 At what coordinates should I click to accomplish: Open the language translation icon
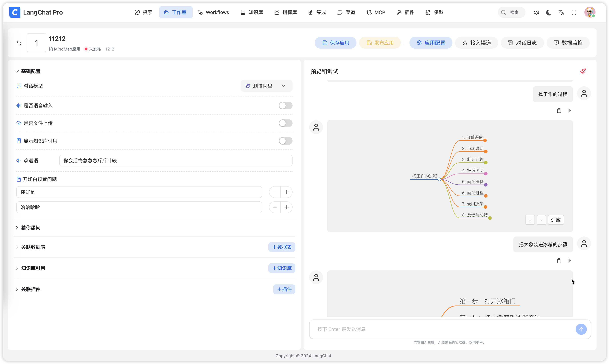click(x=561, y=12)
